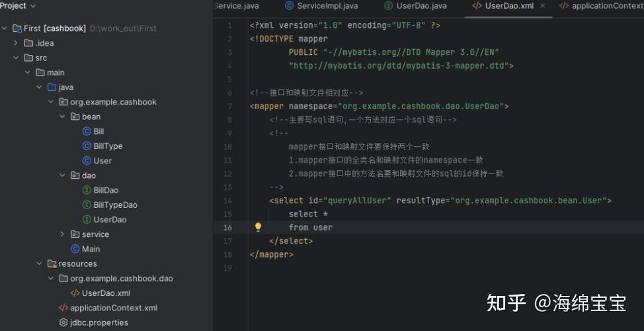The height and width of the screenshot is (331, 644).
Task: Click the closing </mapper> tag
Action: [x=272, y=254]
